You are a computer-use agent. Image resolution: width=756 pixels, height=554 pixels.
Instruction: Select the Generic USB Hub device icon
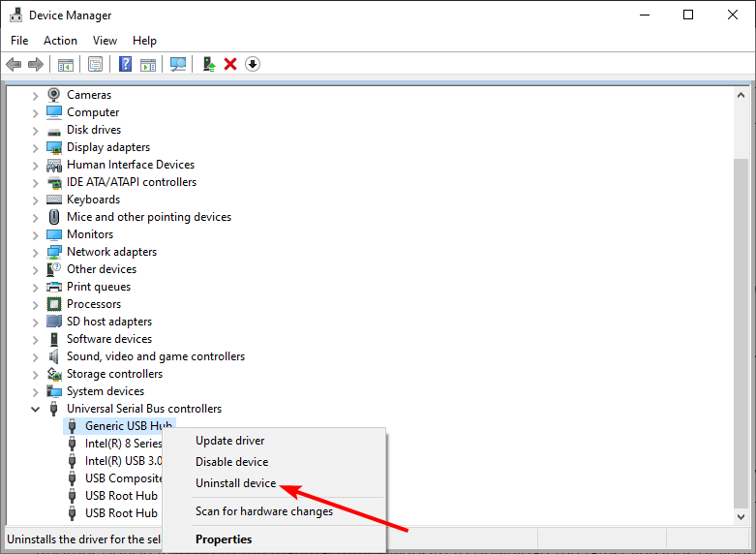(x=73, y=426)
